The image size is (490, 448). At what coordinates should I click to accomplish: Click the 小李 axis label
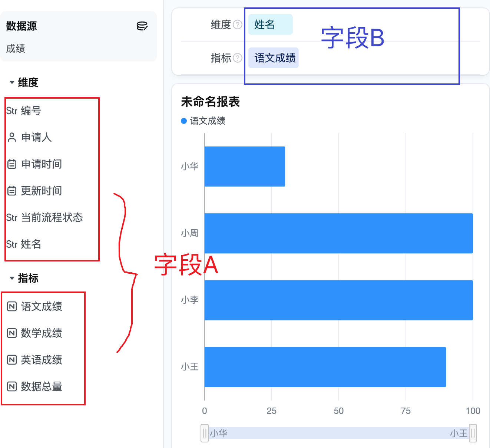click(x=190, y=300)
